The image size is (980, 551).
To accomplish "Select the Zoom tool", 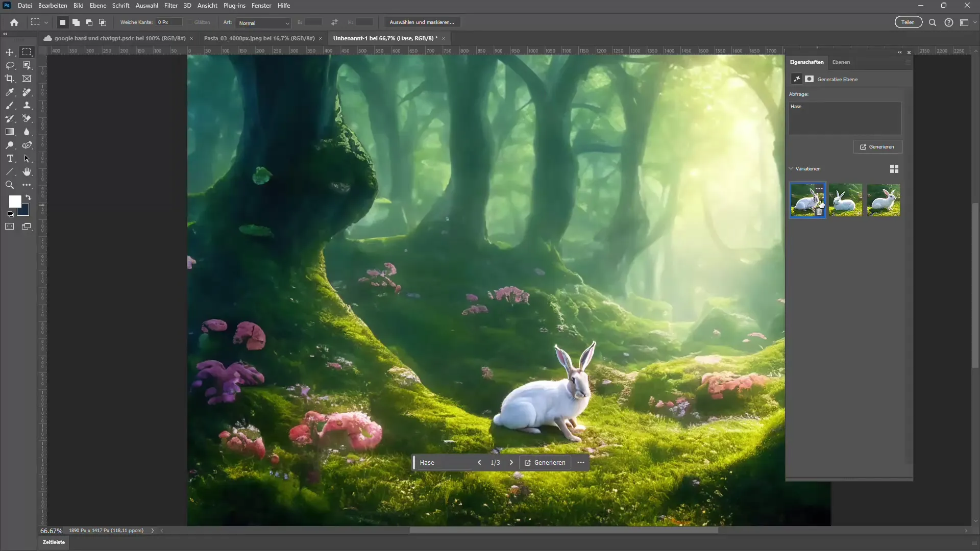I will [9, 184].
